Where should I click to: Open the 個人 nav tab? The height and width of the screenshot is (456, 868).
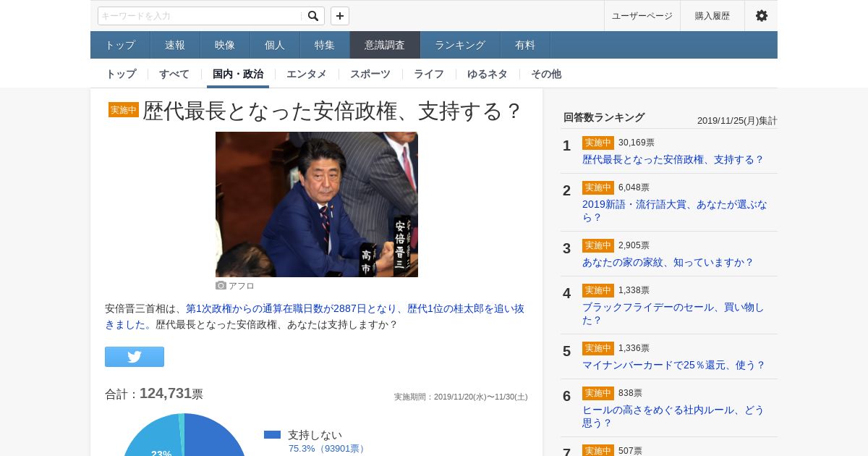click(275, 45)
